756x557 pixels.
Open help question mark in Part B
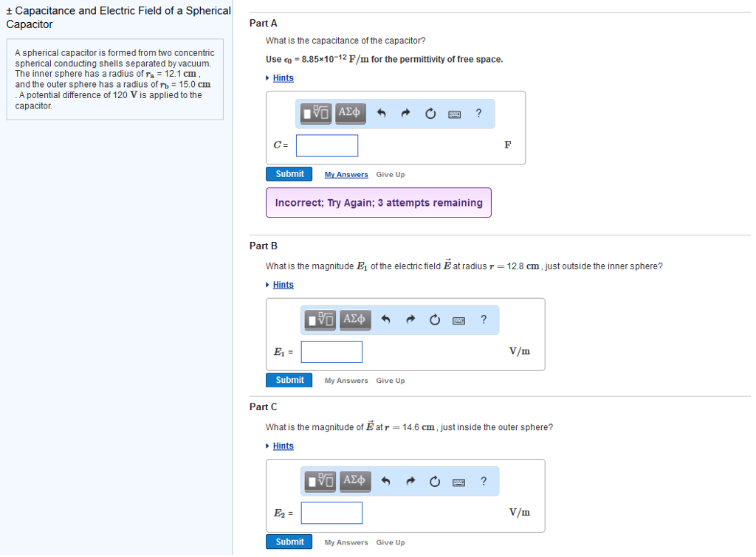484,319
